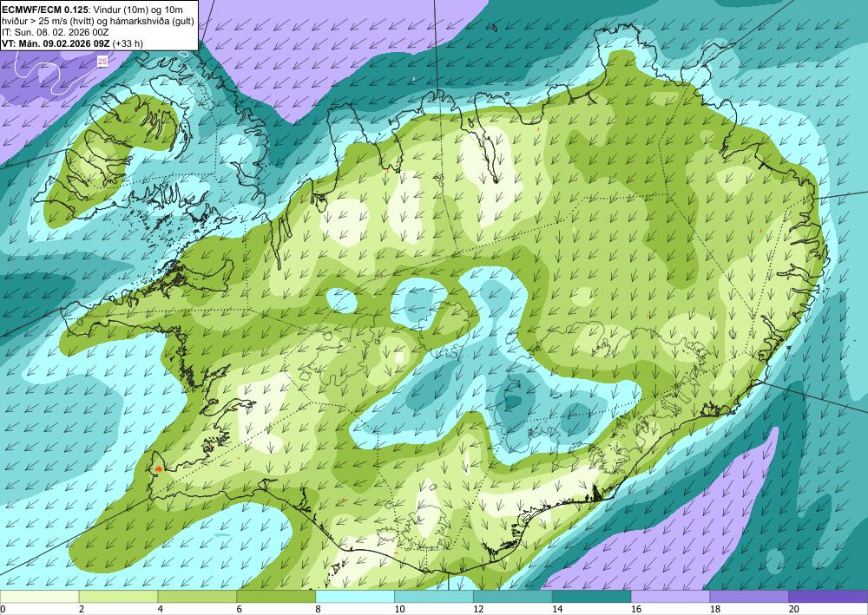This screenshot has width=868, height=615.
Task: Pick the 12–14 teal legend swatch
Action: click(513, 597)
